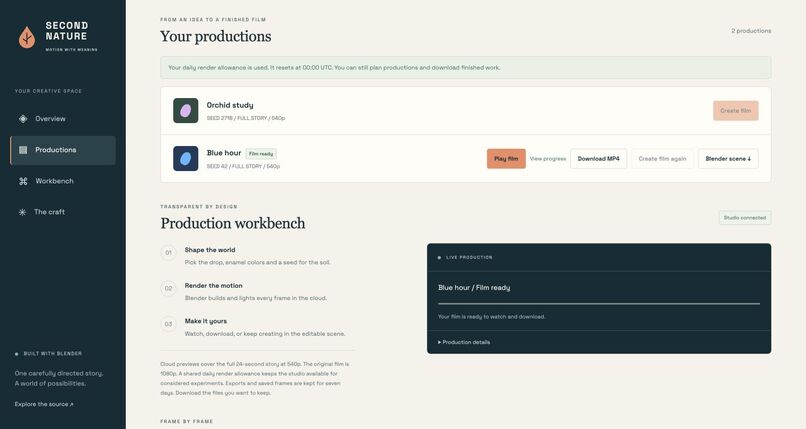Click step 03 number circle

coord(168,324)
